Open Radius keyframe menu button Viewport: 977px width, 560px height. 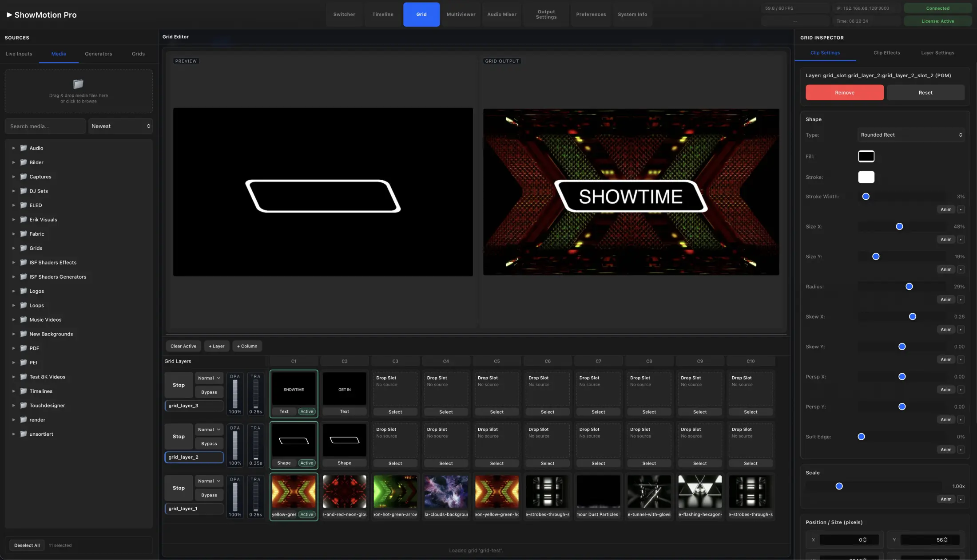tap(961, 300)
